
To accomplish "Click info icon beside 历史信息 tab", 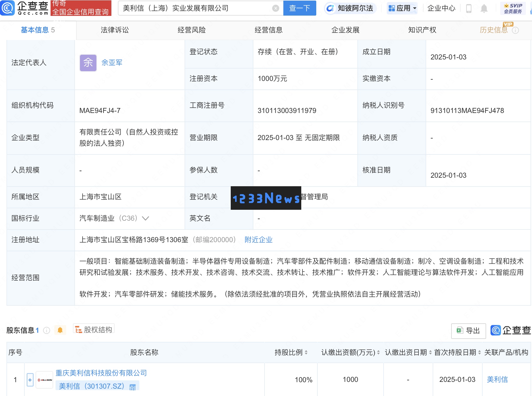I will 515,30.
